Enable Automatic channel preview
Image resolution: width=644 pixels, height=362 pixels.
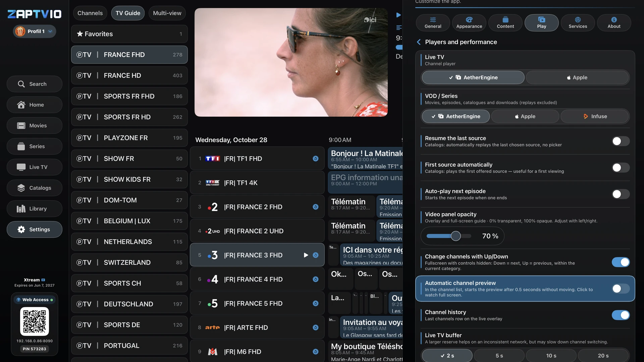pyautogui.click(x=621, y=289)
